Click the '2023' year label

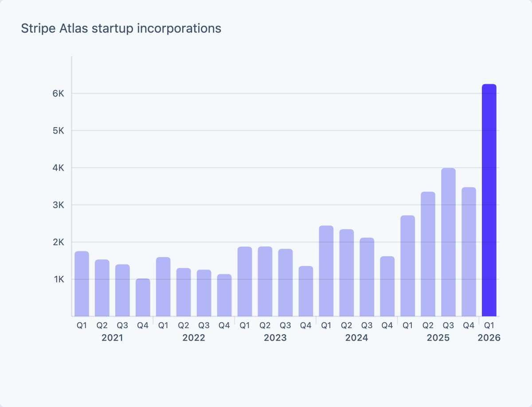(x=275, y=338)
